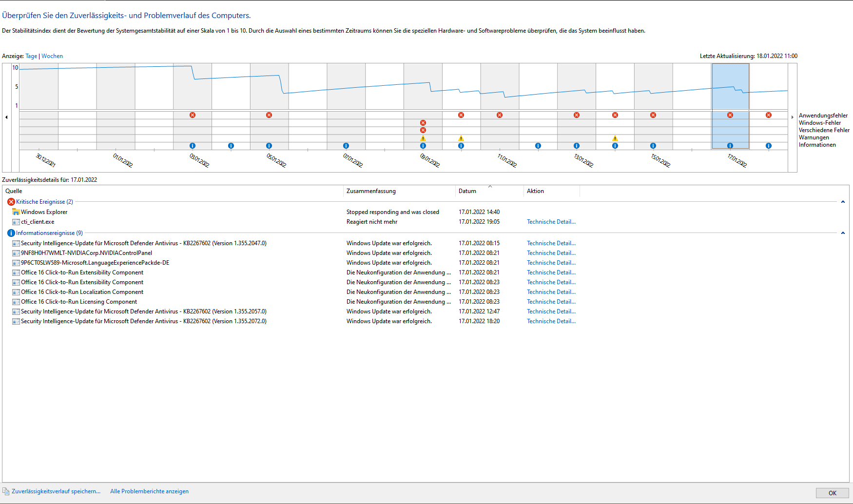The width and height of the screenshot is (853, 504).
Task: Select information icon on 18.01.2022
Action: pyautogui.click(x=769, y=146)
